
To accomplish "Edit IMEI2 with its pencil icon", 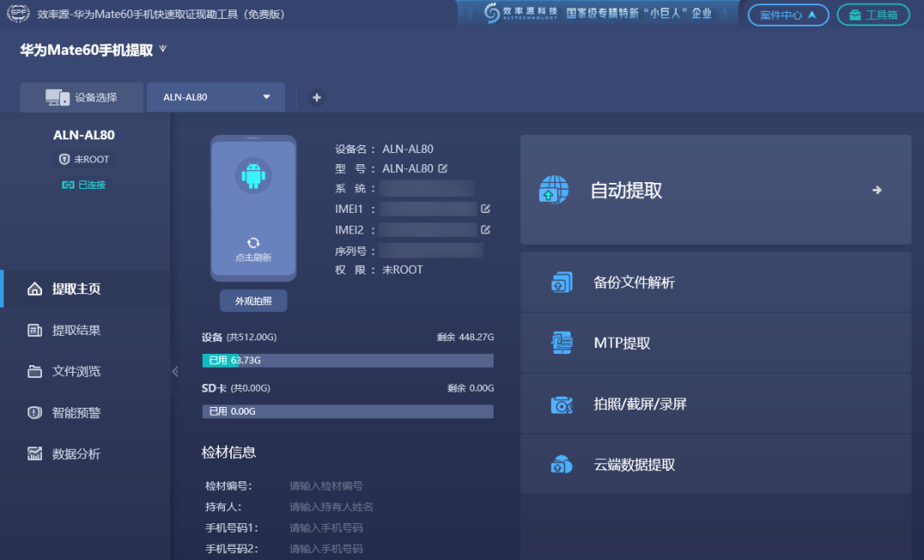I will (486, 230).
